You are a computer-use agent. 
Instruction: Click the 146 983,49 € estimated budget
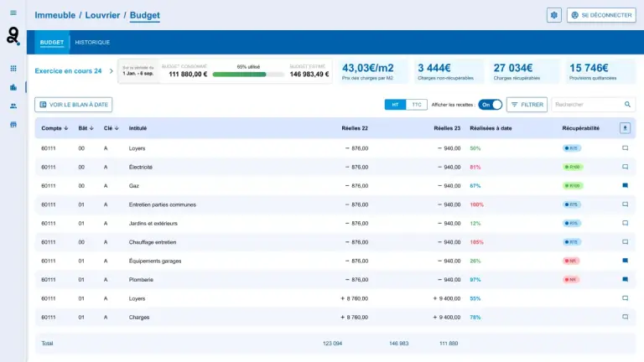[x=309, y=75]
